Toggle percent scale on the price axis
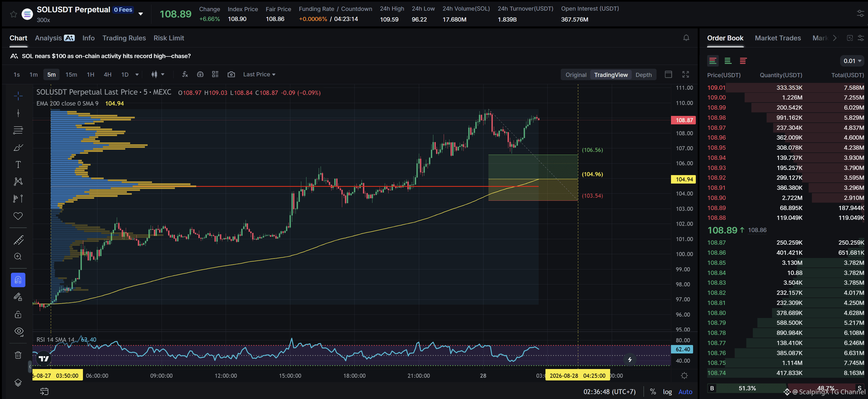The image size is (868, 399). 653,392
